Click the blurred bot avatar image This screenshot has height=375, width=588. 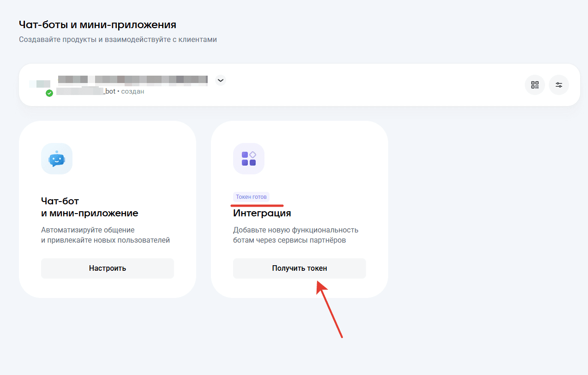pos(40,84)
